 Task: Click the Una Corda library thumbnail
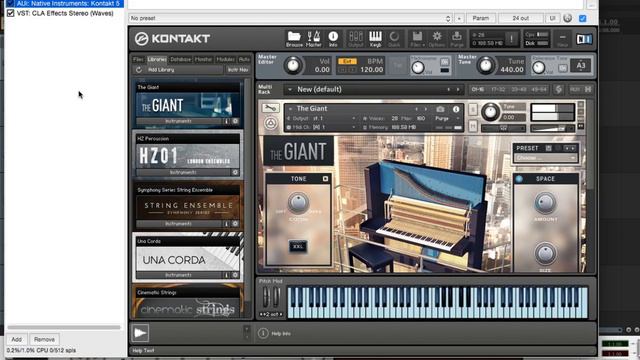188,259
